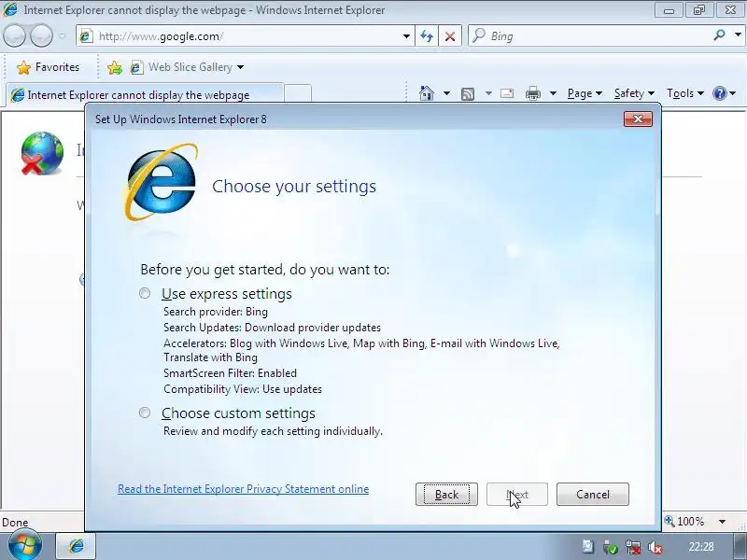The image size is (747, 560).
Task: Click the Cancel button in the setup dialog
Action: pos(593,495)
